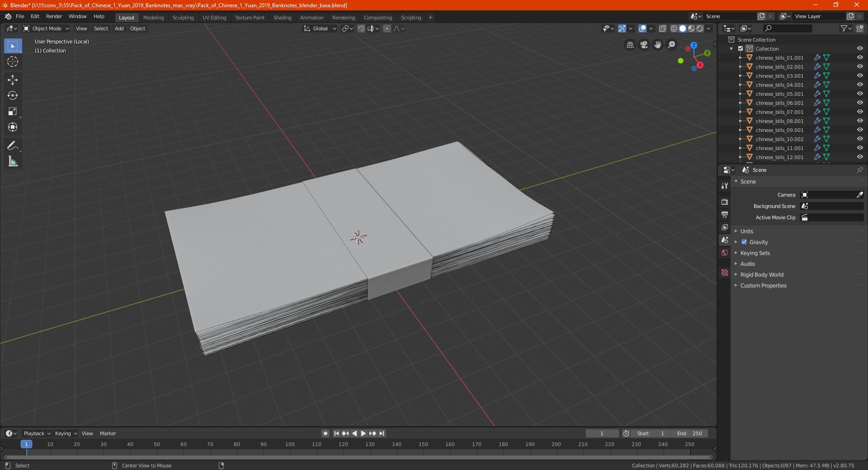Click the zoom view magnifier icon
The width and height of the screenshot is (868, 470).
672,45
